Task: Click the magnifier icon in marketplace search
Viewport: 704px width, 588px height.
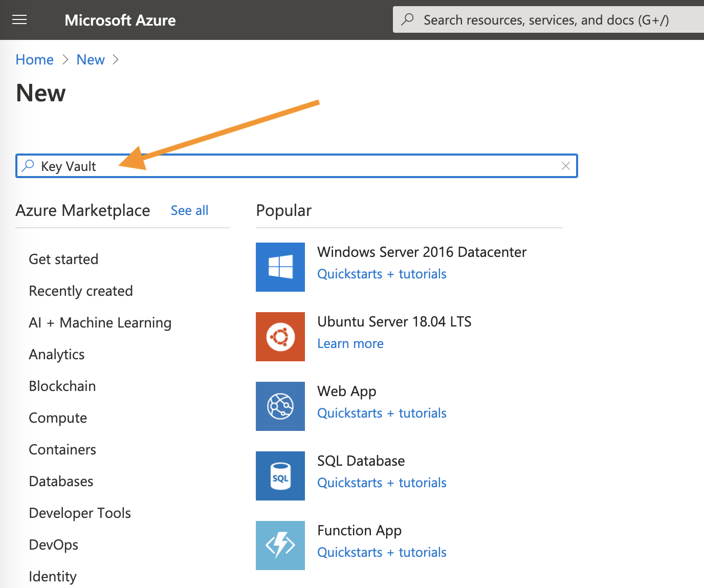Action: tap(28, 166)
